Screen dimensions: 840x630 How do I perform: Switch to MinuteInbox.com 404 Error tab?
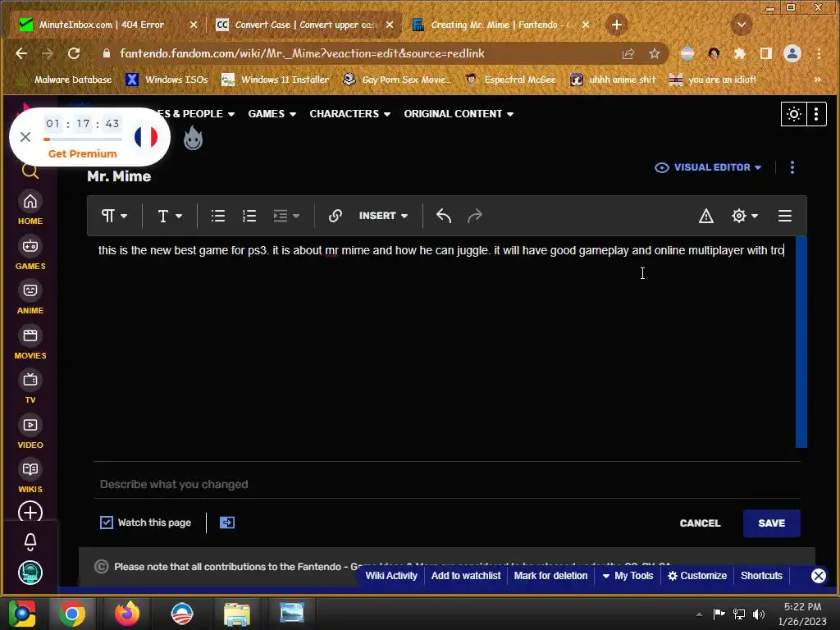[x=107, y=25]
